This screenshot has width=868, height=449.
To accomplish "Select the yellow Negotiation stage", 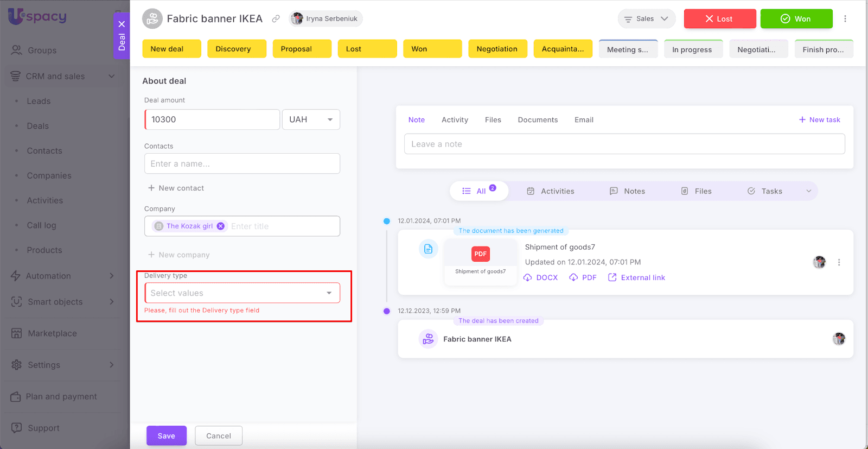I will [x=497, y=49].
